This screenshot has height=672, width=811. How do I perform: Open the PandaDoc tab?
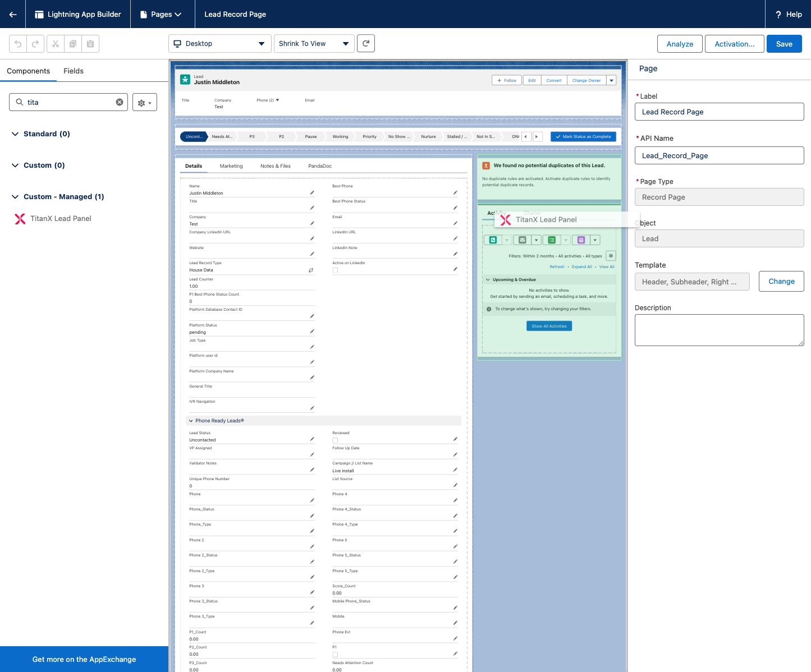coord(320,166)
